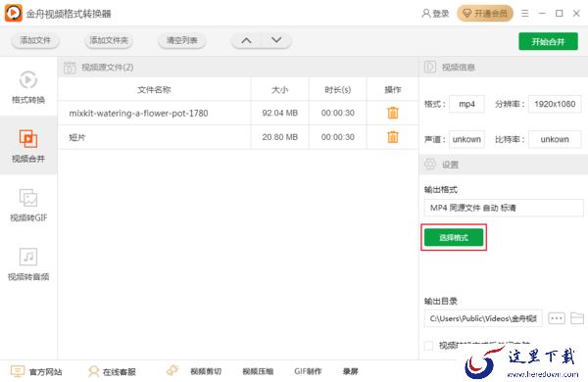Click the 声道 unkown field
The width and height of the screenshot is (588, 382).
tap(466, 139)
